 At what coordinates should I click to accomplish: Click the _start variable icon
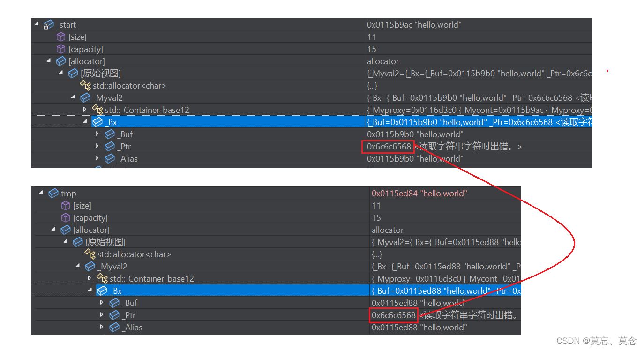click(49, 24)
